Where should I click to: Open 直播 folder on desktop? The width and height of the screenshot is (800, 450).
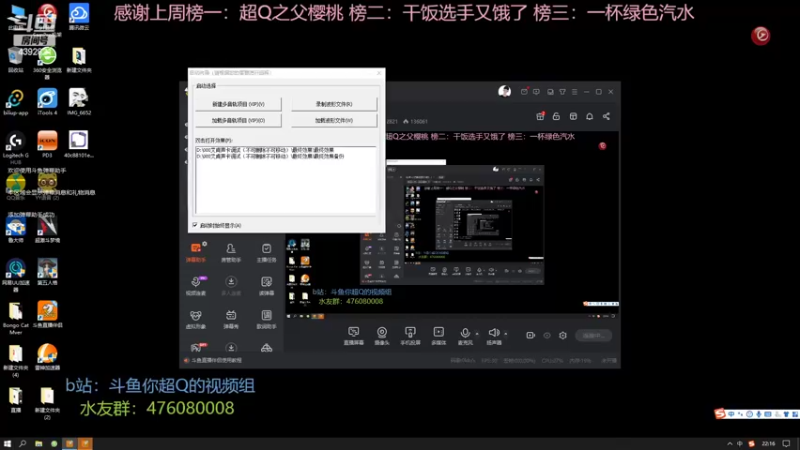click(16, 400)
